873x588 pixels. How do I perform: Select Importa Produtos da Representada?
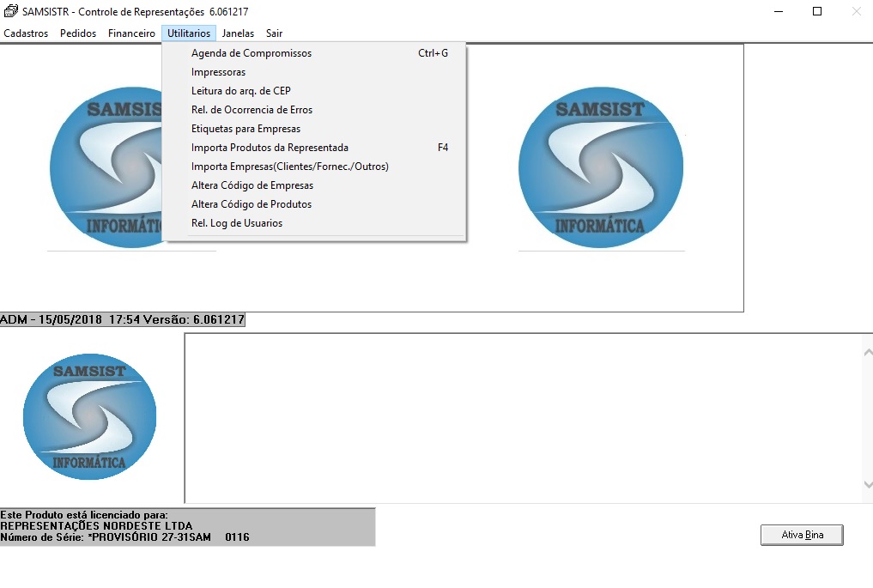pyautogui.click(x=313, y=148)
